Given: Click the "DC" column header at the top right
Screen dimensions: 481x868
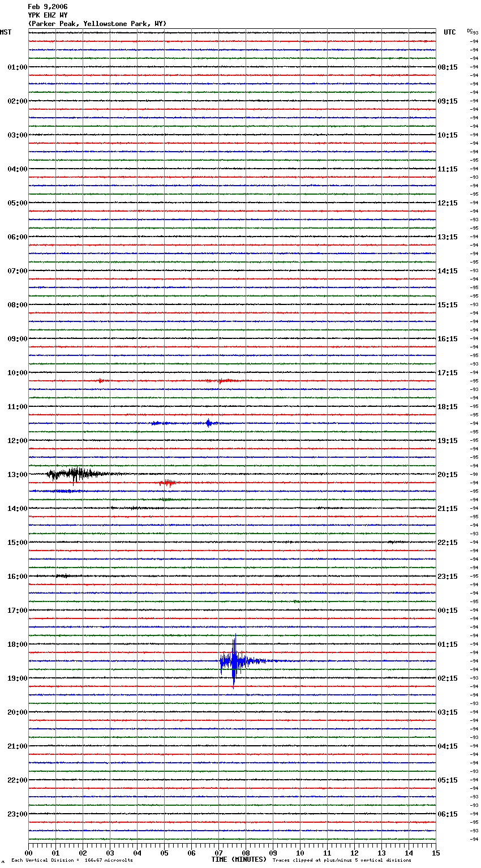Looking at the screenshot, I should point(470,30).
